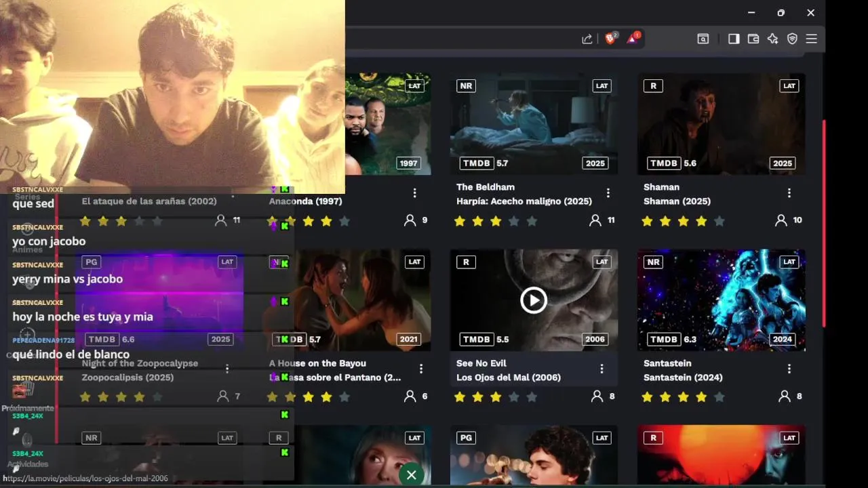Viewport: 868px width, 488px height.
Task: Click the user count icon on A House on the Bayou
Action: click(410, 396)
